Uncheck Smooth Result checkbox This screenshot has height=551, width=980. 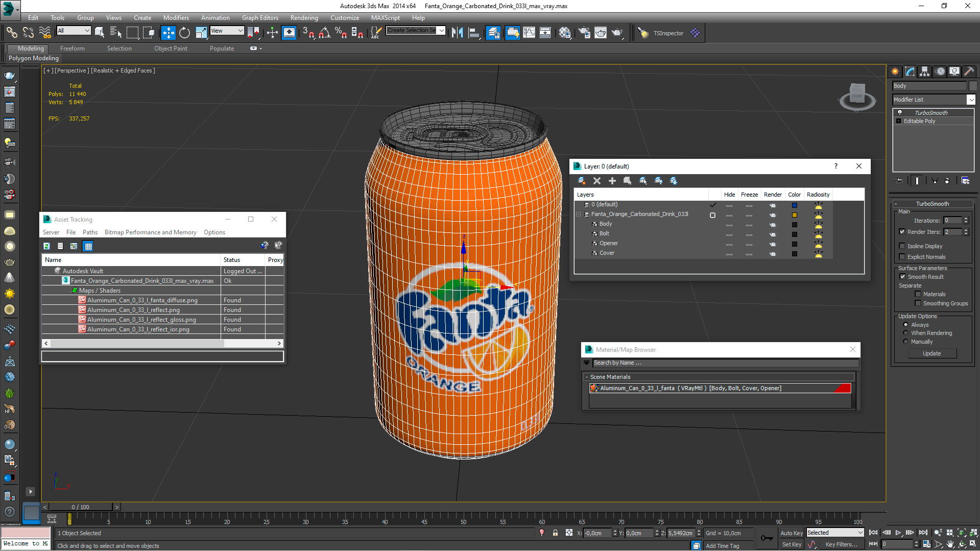point(902,277)
